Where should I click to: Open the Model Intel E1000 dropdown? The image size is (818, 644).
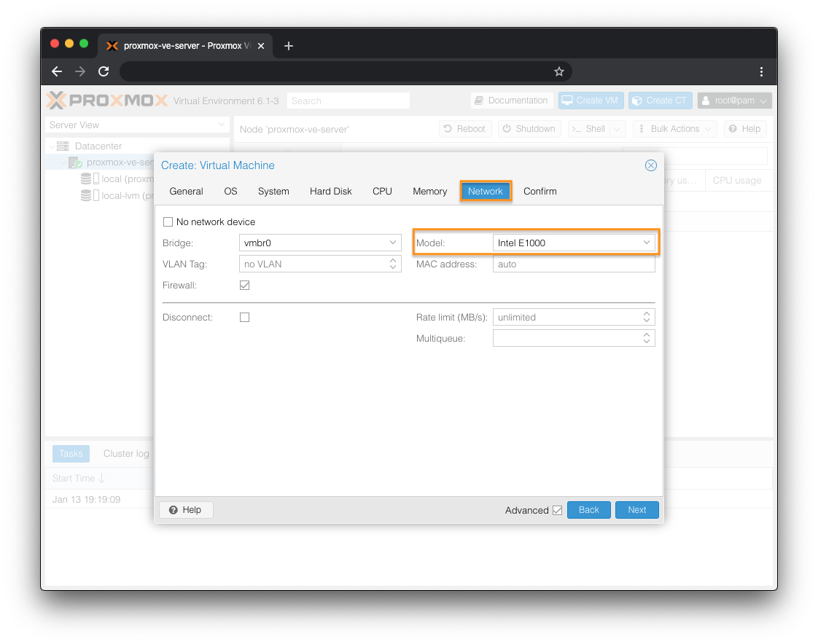pyautogui.click(x=646, y=243)
